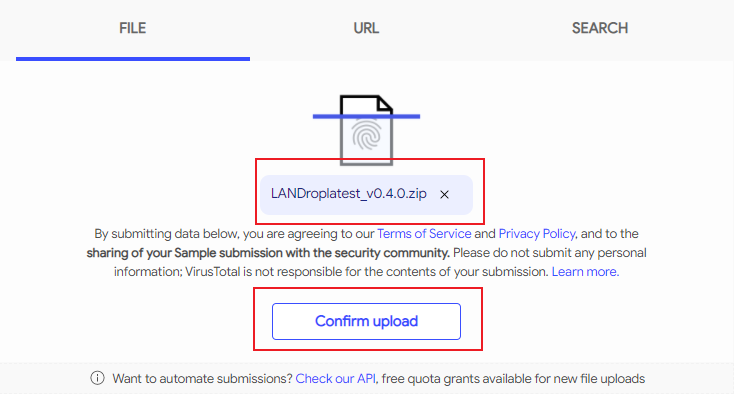Click the 'Want to automate submissions?' text
Screen dimensions: 736x396
(x=203, y=379)
